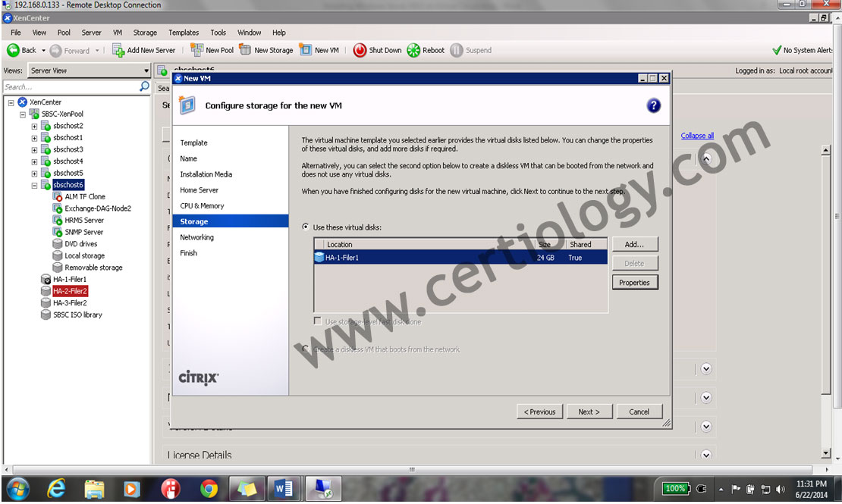The height and width of the screenshot is (504, 842).
Task: Select the XenCenter root node icon
Action: click(22, 102)
